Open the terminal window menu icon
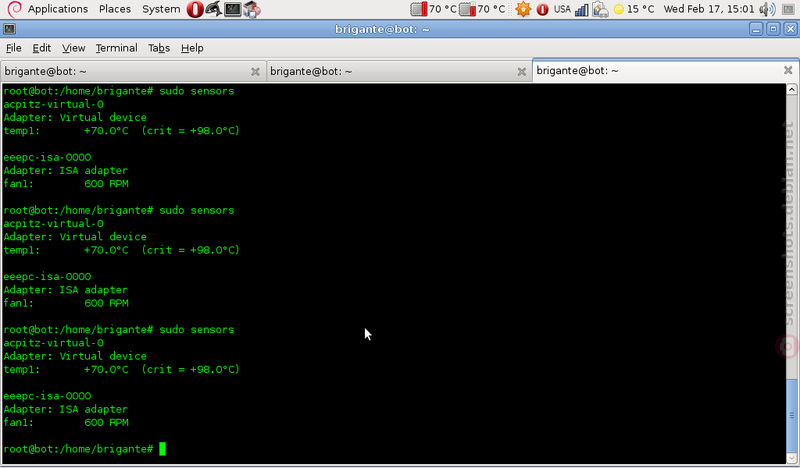Image resolution: width=800 pixels, height=468 pixels. tap(10, 29)
